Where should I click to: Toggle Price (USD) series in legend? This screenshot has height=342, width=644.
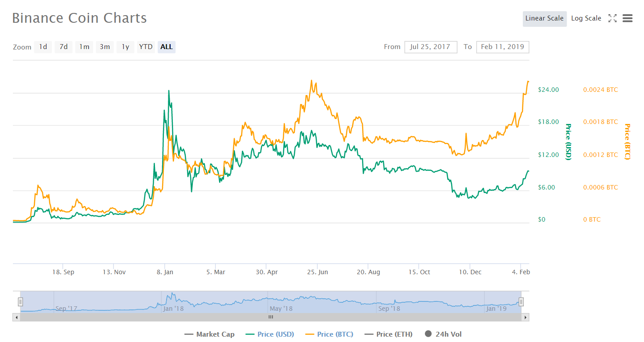pos(270,334)
